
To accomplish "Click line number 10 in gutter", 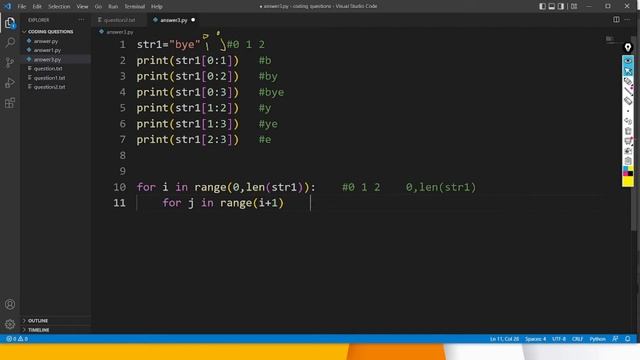I will click(x=120, y=187).
